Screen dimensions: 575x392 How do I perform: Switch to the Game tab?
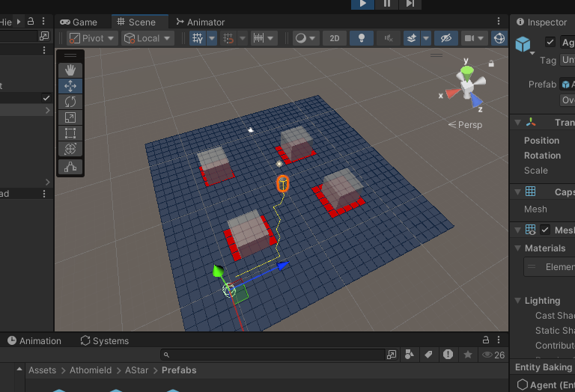click(79, 22)
